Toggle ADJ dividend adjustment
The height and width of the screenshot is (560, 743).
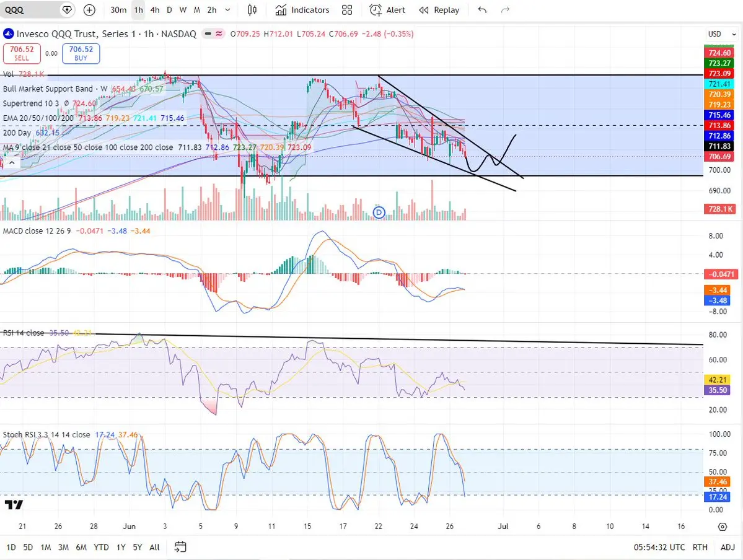[x=728, y=547]
